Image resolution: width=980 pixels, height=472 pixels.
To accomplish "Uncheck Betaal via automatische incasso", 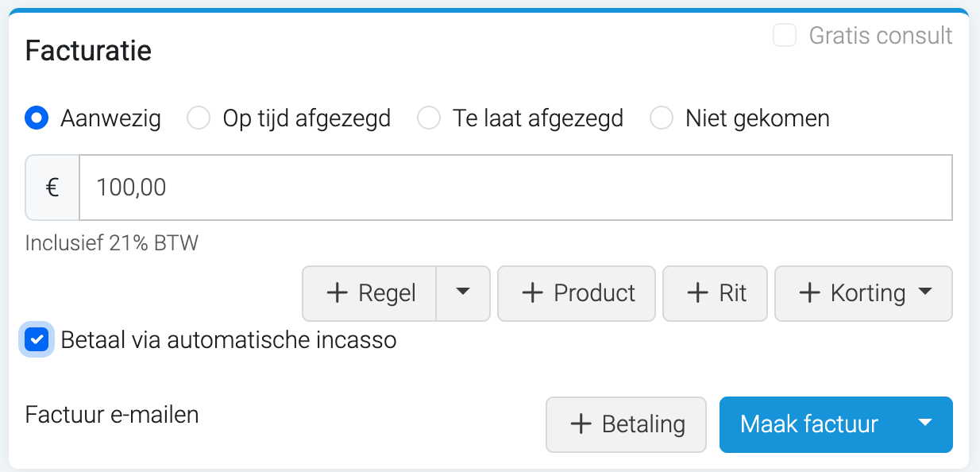I will point(37,340).
